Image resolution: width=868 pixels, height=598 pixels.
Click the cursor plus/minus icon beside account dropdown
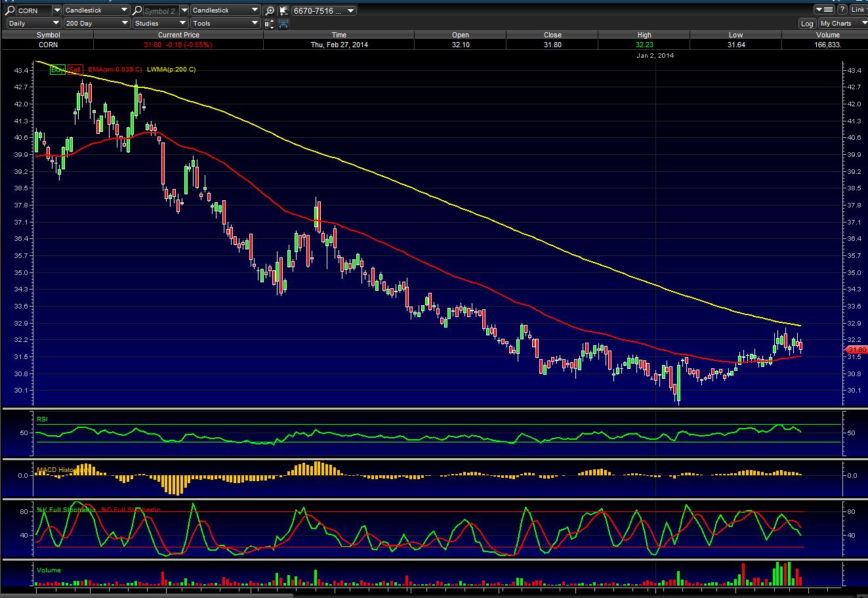tap(283, 11)
